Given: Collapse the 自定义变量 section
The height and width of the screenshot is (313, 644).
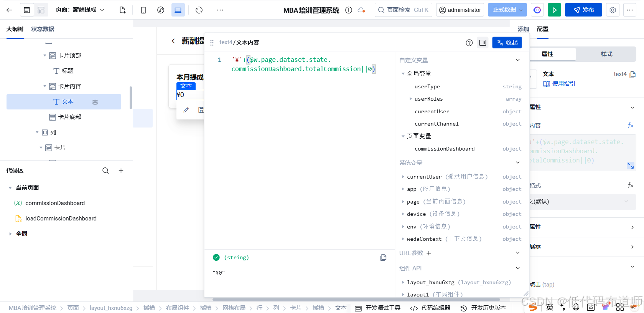Looking at the screenshot, I should (x=518, y=60).
